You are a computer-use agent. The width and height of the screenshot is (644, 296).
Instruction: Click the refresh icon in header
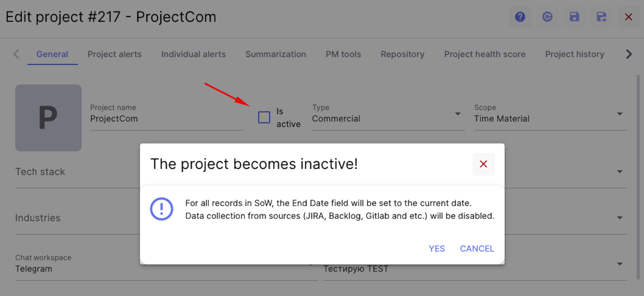(547, 17)
